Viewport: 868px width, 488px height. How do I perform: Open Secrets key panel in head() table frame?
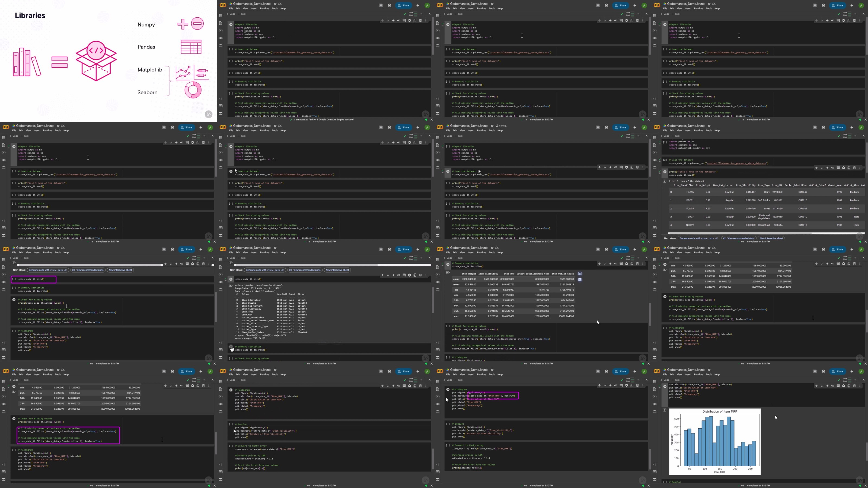(x=655, y=160)
